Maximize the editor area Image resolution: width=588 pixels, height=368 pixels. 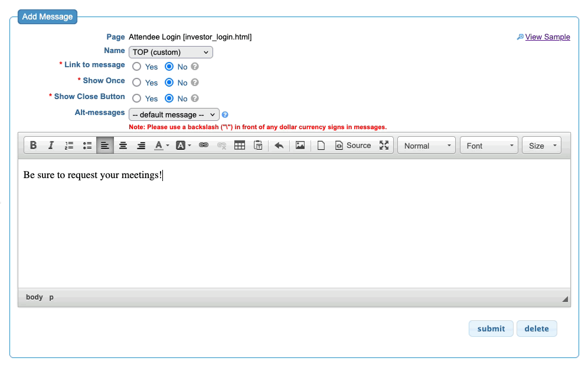coord(384,146)
